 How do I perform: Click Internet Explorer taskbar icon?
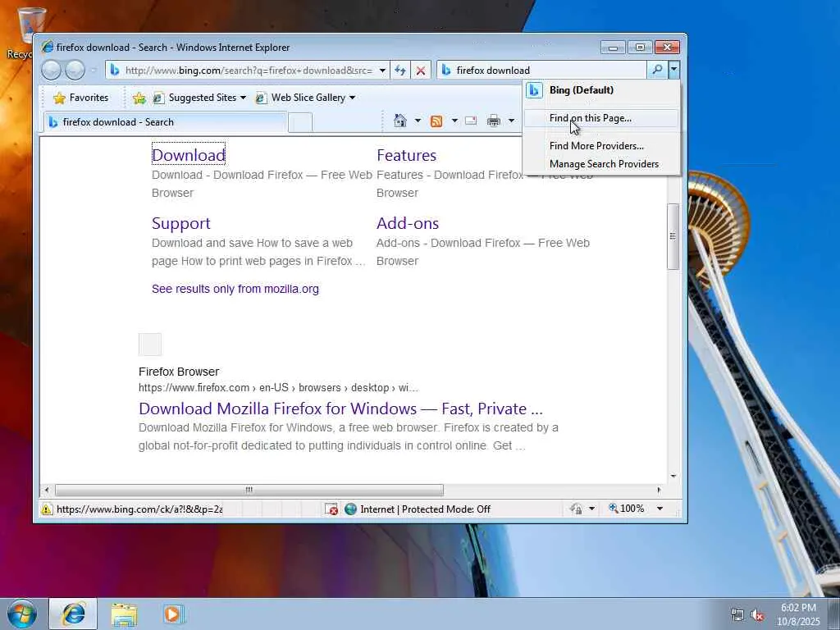(73, 614)
